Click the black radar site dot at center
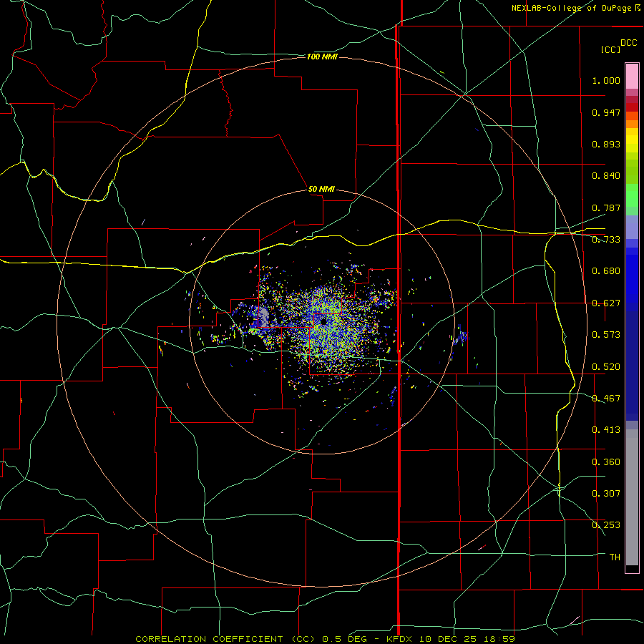This screenshot has height=644, width=644. pos(323,321)
